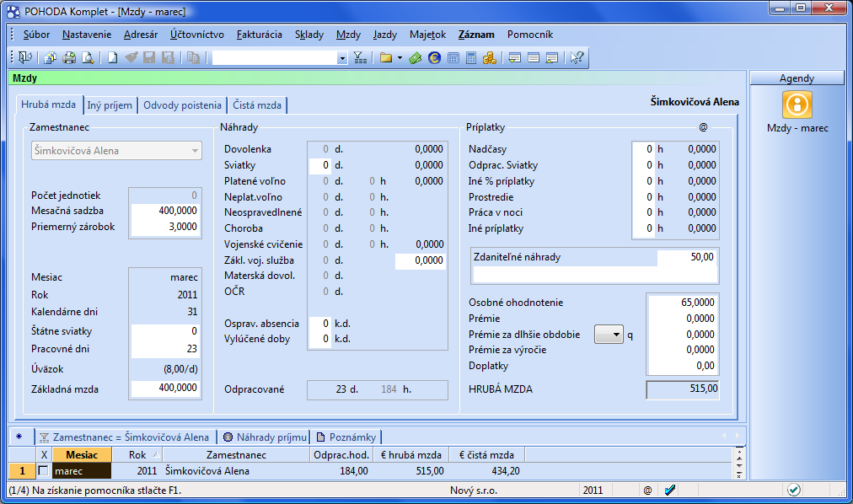This screenshot has height=504, width=853.
Task: Click the Štátne sviatky field
Action: (165, 330)
